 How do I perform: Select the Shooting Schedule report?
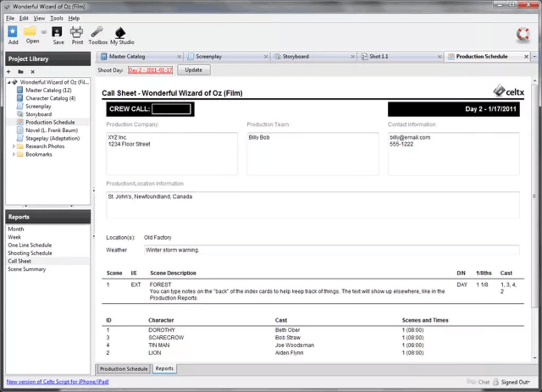coord(30,253)
